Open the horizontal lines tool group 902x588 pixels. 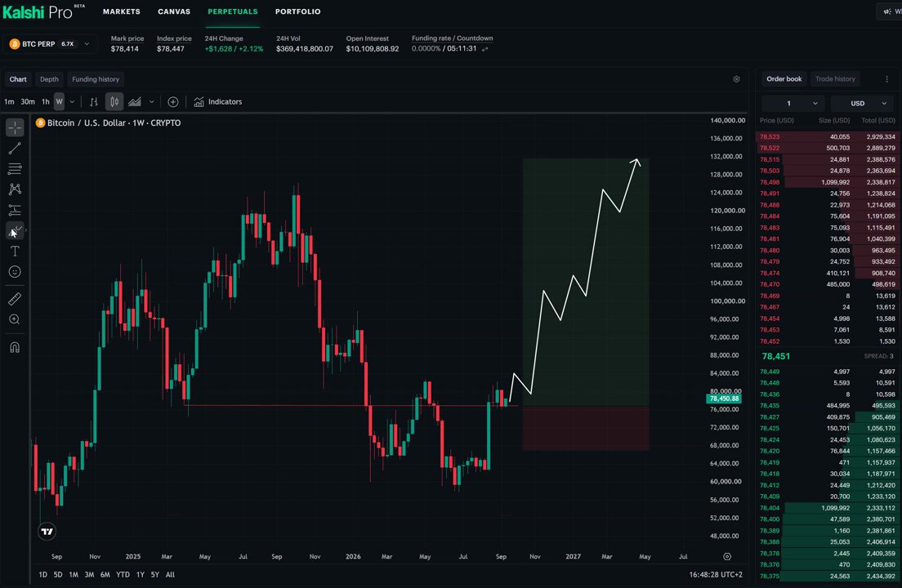[15, 169]
